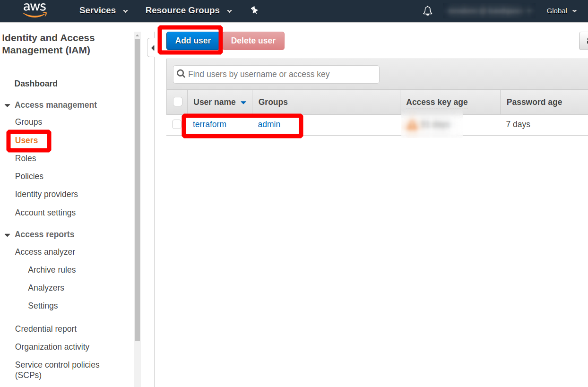Click the Access key age column header
This screenshot has width=588, height=387.
[x=437, y=102]
